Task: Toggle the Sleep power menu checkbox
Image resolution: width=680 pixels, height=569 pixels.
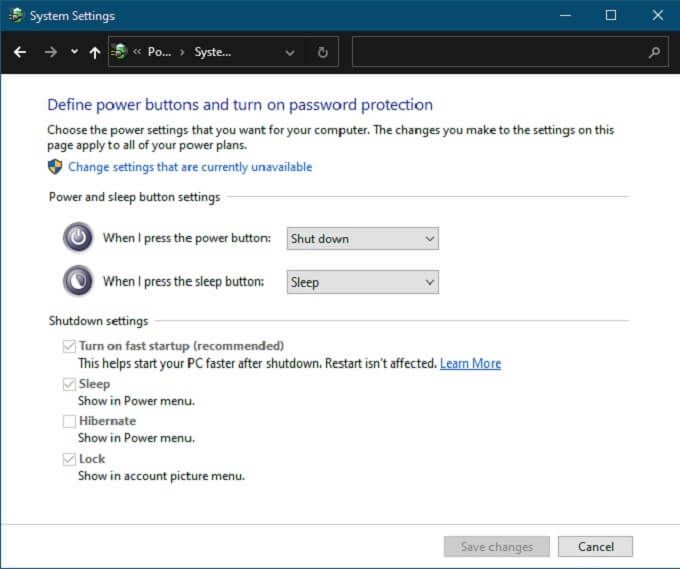Action: pos(69,384)
